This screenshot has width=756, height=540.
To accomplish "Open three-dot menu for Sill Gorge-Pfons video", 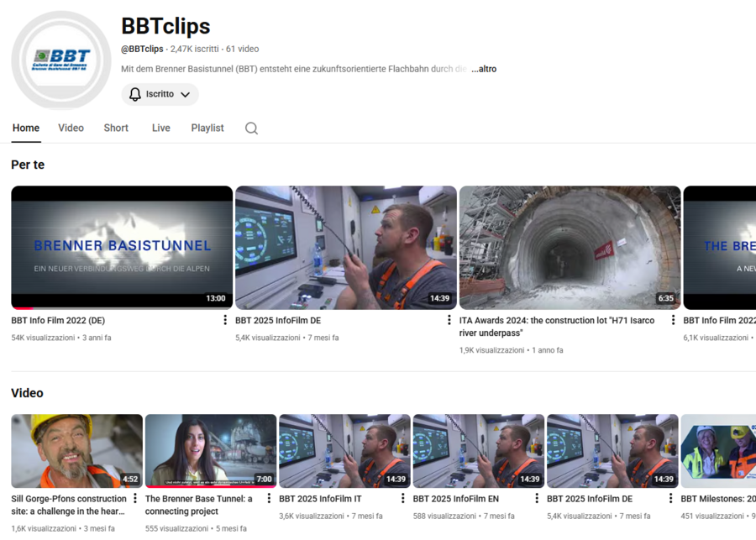I will [135, 498].
